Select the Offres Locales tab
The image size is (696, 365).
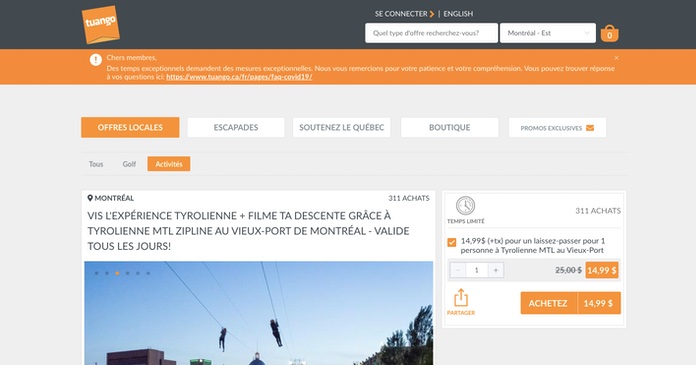(130, 127)
